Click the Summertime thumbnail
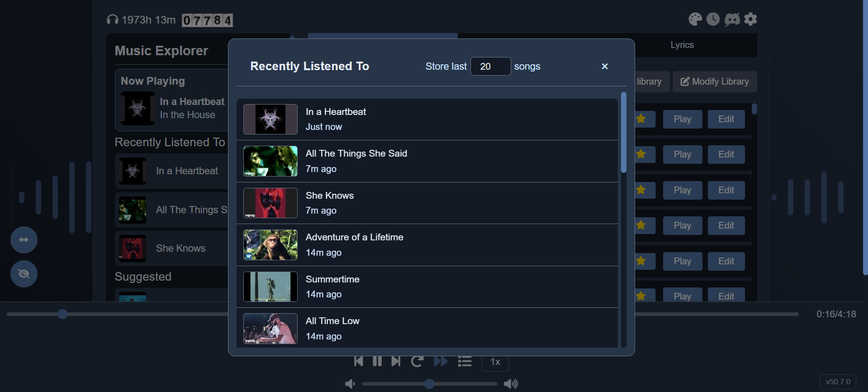The image size is (868, 392). point(270,287)
